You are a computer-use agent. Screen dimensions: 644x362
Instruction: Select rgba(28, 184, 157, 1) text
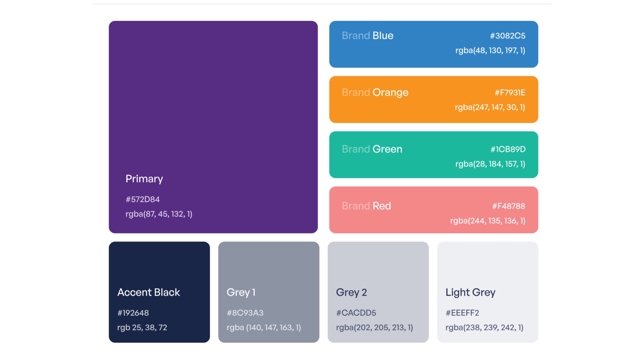point(490,164)
